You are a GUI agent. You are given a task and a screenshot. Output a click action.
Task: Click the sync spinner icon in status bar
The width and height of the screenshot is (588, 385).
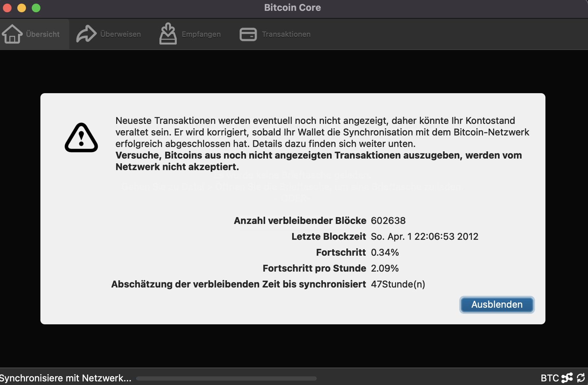point(581,378)
